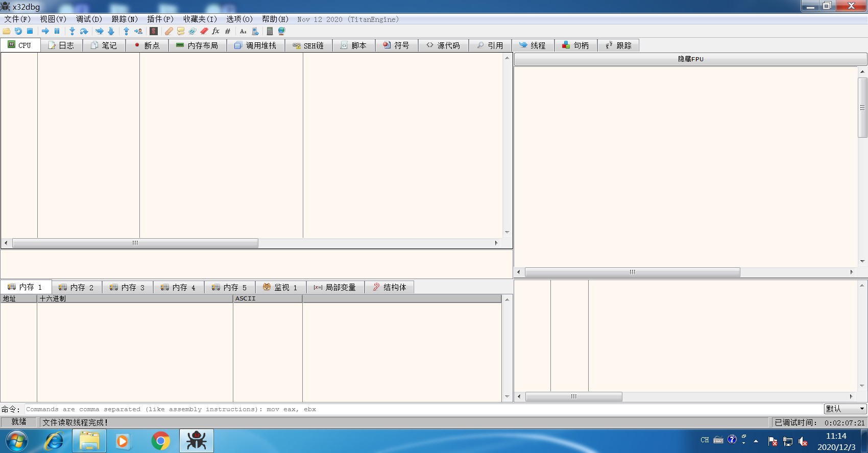This screenshot has height=453, width=868.
Task: Switch to the 源代码 tab
Action: 444,45
